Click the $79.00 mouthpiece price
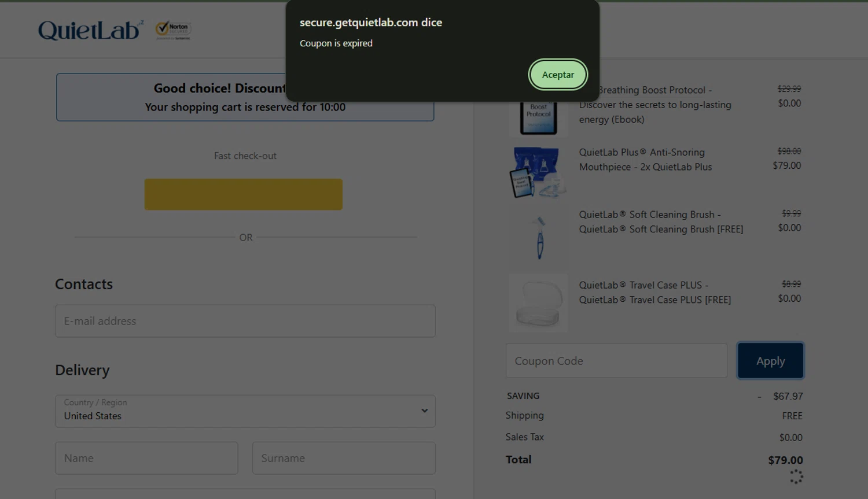Image resolution: width=868 pixels, height=499 pixels. [787, 165]
